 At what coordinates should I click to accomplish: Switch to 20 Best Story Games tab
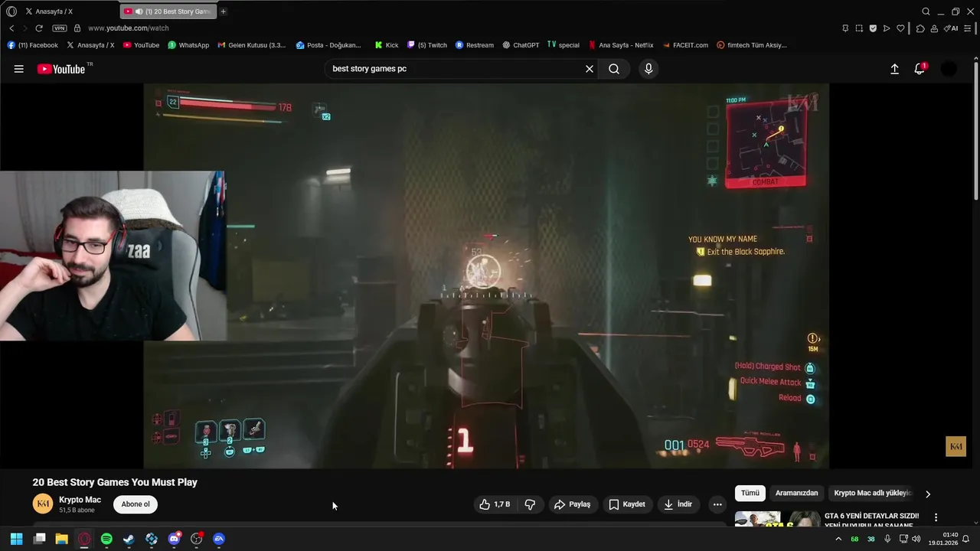click(x=168, y=11)
